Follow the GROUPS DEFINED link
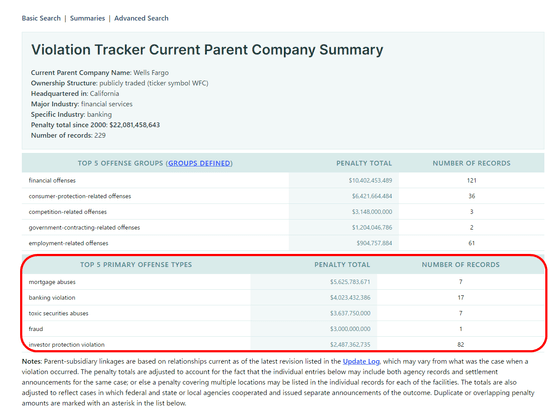Screen dimensions: 560x420 click(199, 163)
